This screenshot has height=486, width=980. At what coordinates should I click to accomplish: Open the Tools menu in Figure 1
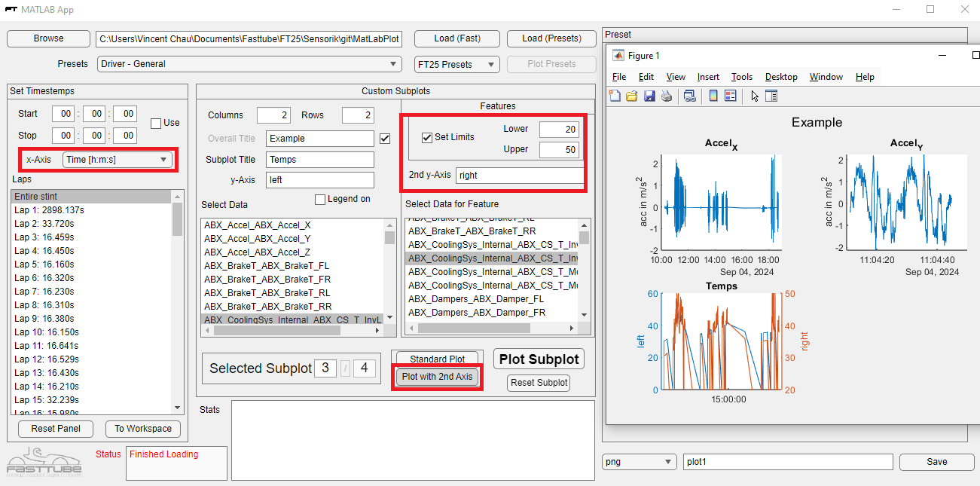point(741,76)
